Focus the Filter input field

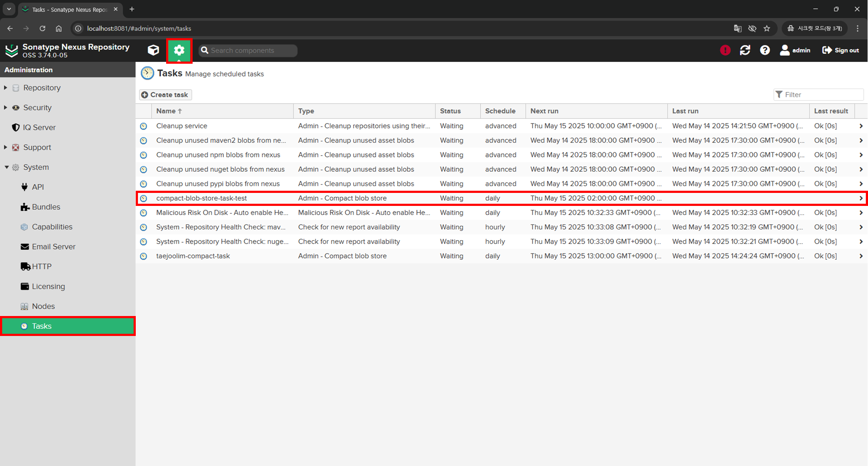click(x=819, y=95)
